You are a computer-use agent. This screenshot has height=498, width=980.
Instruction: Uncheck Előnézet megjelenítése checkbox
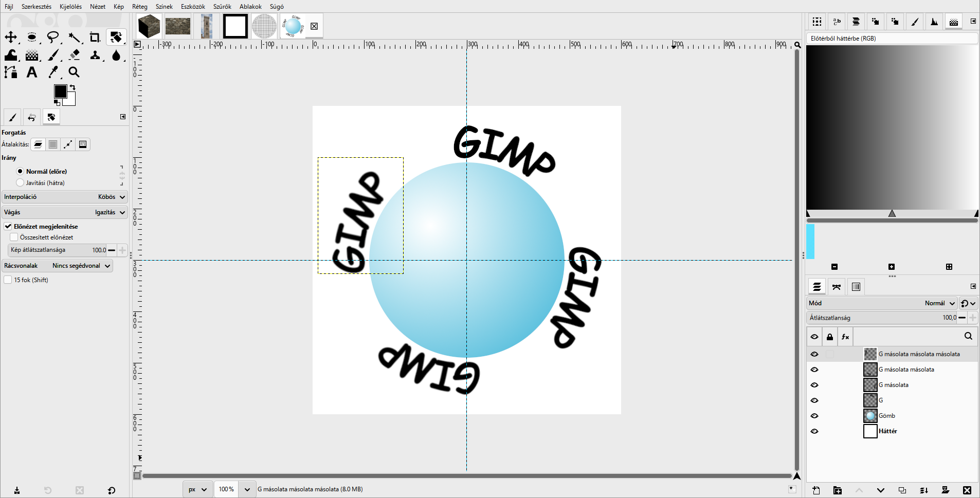(x=8, y=226)
